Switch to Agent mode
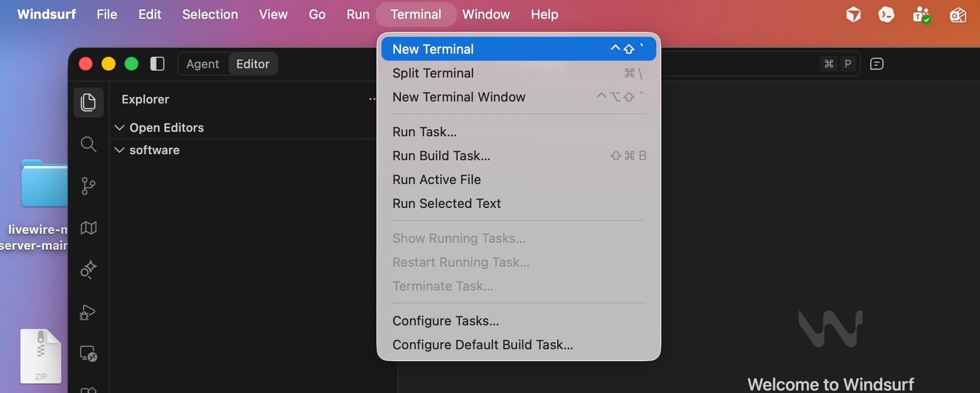 [x=203, y=64]
